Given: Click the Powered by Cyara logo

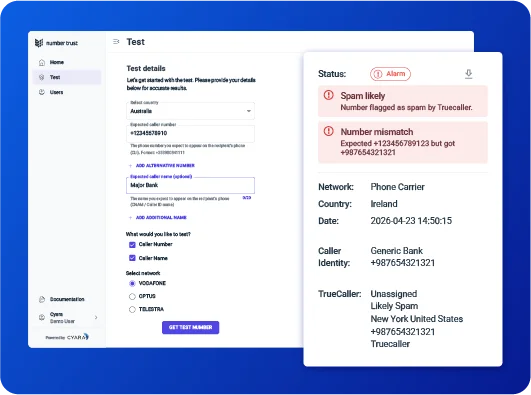Looking at the screenshot, I should coord(67,337).
